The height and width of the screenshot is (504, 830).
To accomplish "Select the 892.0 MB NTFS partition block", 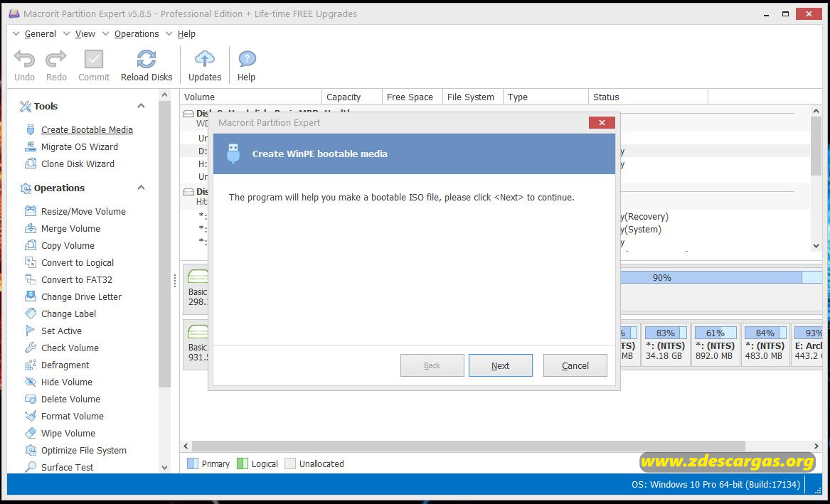I will [715, 345].
